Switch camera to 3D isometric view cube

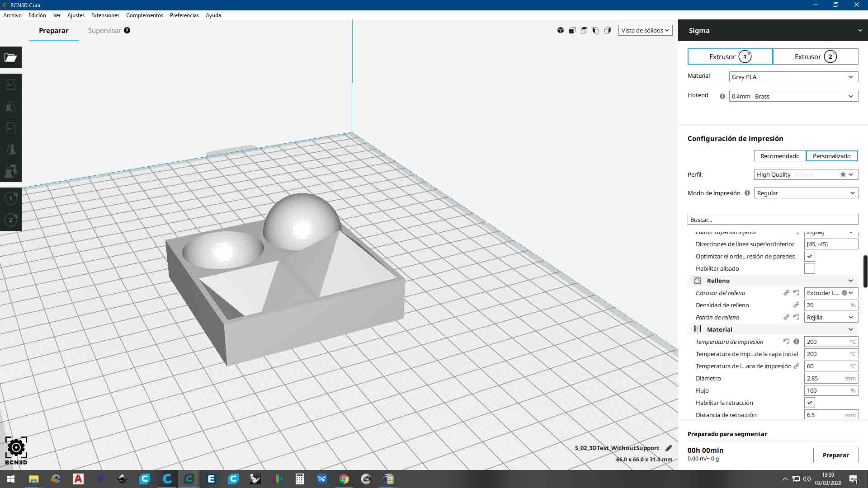(x=561, y=30)
